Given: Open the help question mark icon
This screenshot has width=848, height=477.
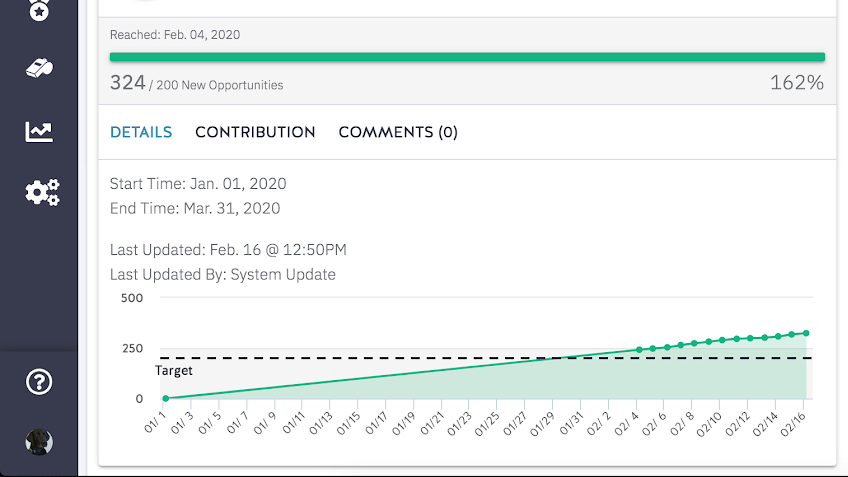Looking at the screenshot, I should [x=39, y=382].
